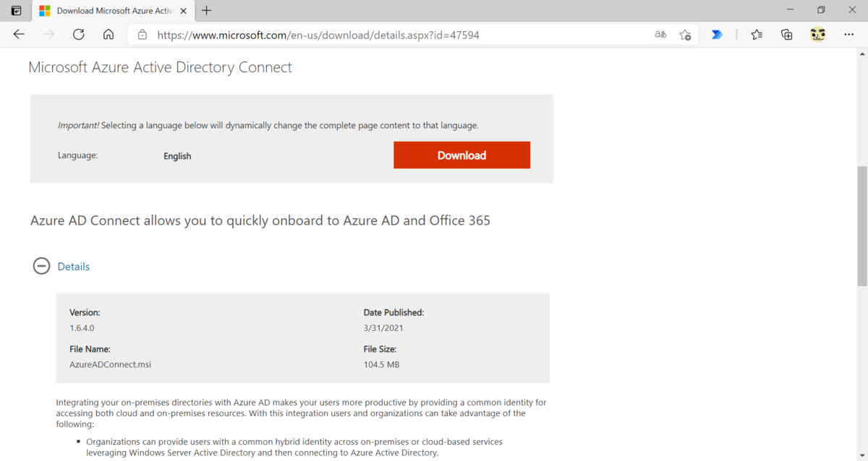868x461 pixels.
Task: Open Settings and more menu
Action: (849, 35)
